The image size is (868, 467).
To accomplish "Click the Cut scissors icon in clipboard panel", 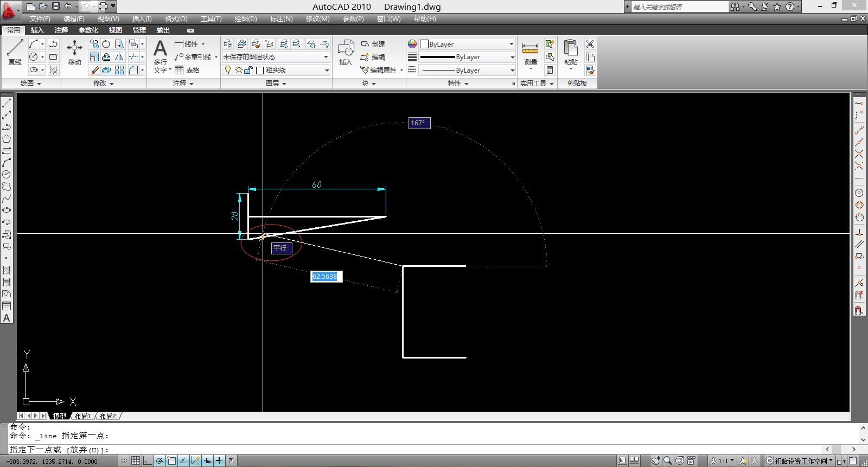I will click(590, 44).
